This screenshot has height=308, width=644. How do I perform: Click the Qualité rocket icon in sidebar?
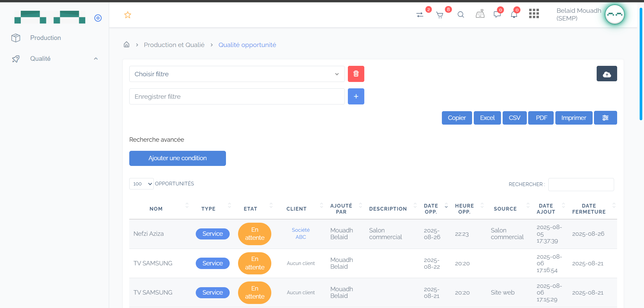pyautogui.click(x=16, y=59)
